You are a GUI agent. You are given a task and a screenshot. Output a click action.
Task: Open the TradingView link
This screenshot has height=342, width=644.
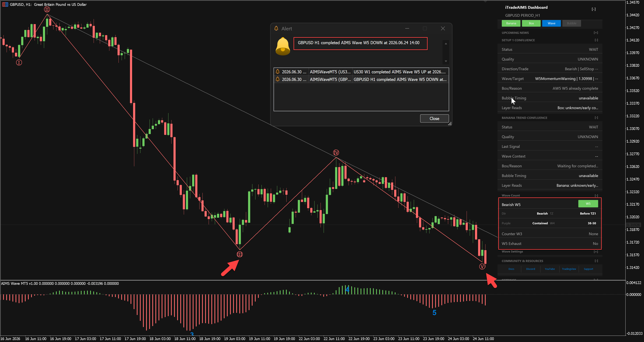click(569, 269)
